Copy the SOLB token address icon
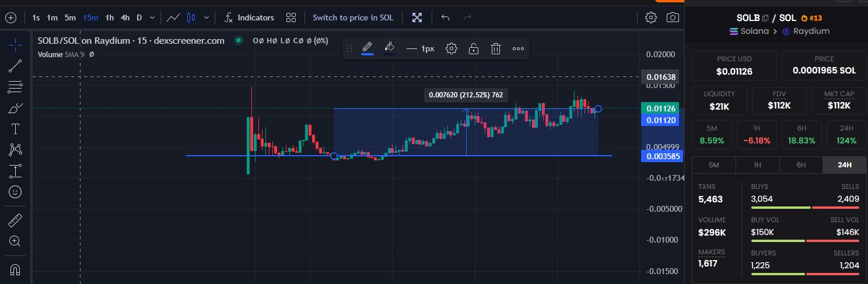Screen dimensions: 868x284 766,18
